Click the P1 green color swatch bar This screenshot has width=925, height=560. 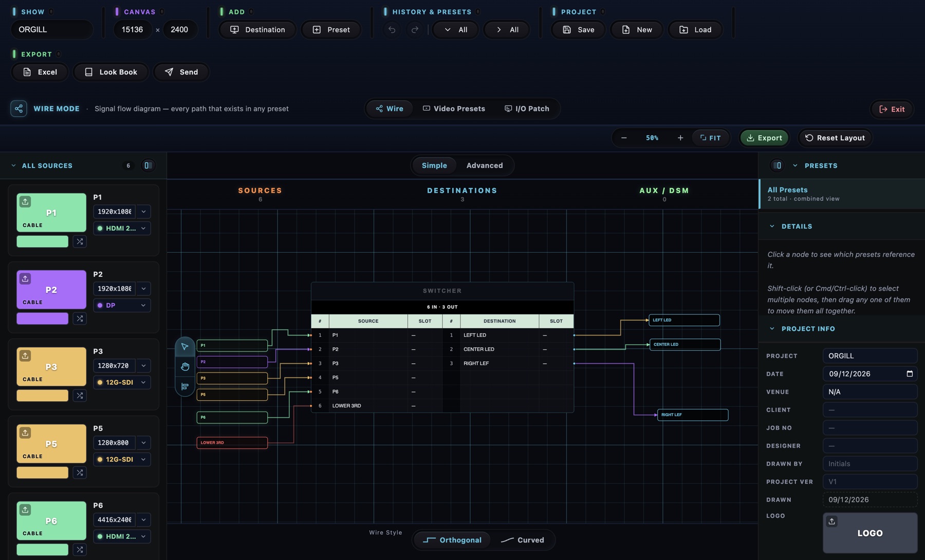coord(42,241)
